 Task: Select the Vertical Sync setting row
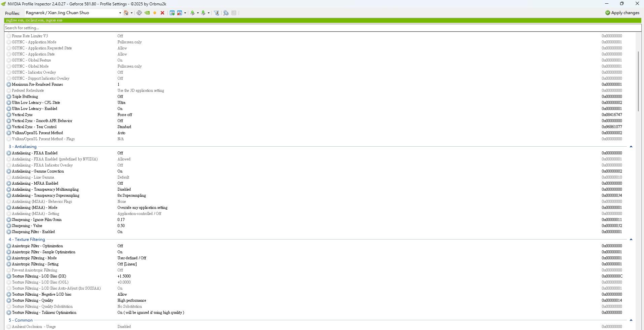[x=22, y=115]
